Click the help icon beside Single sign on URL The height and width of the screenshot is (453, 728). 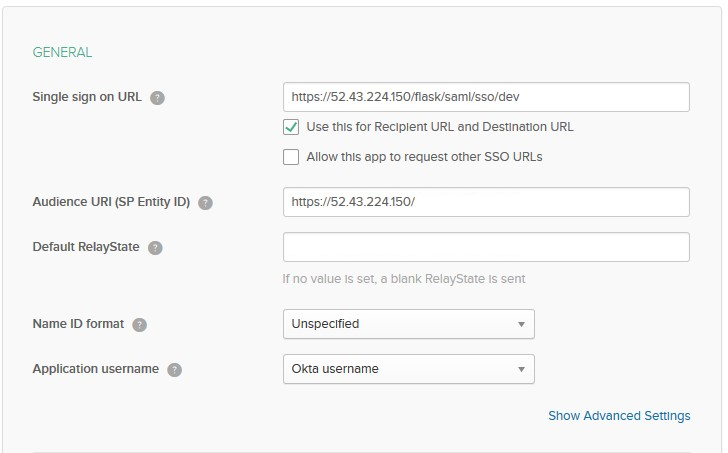point(157,98)
